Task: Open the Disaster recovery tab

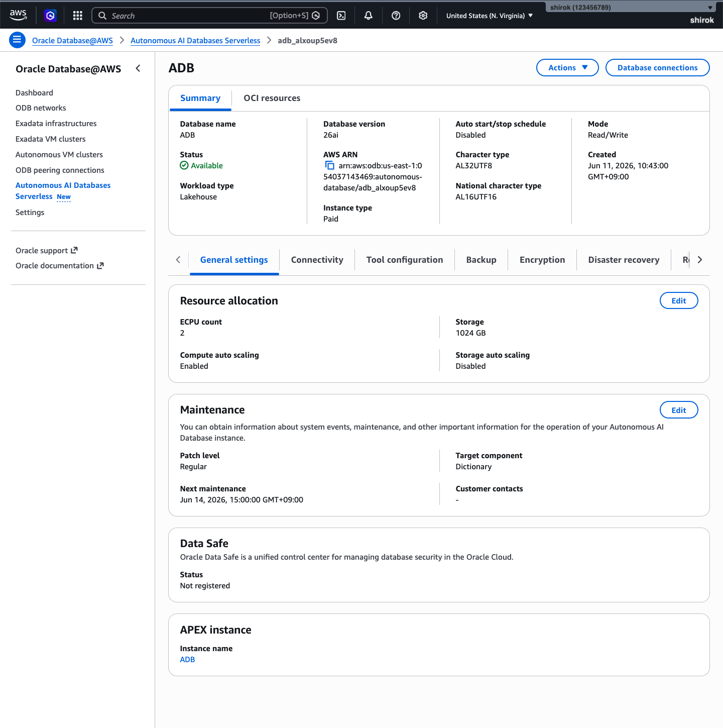Action: [x=624, y=260]
